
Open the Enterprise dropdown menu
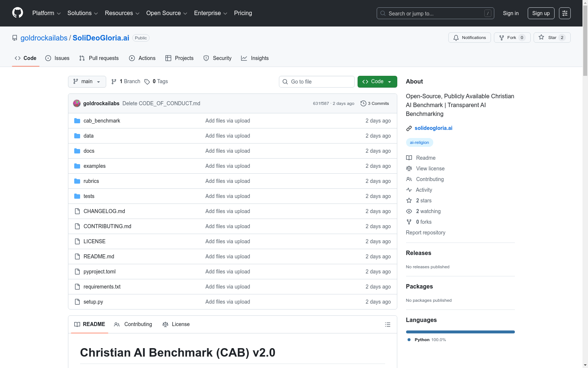pos(211,13)
